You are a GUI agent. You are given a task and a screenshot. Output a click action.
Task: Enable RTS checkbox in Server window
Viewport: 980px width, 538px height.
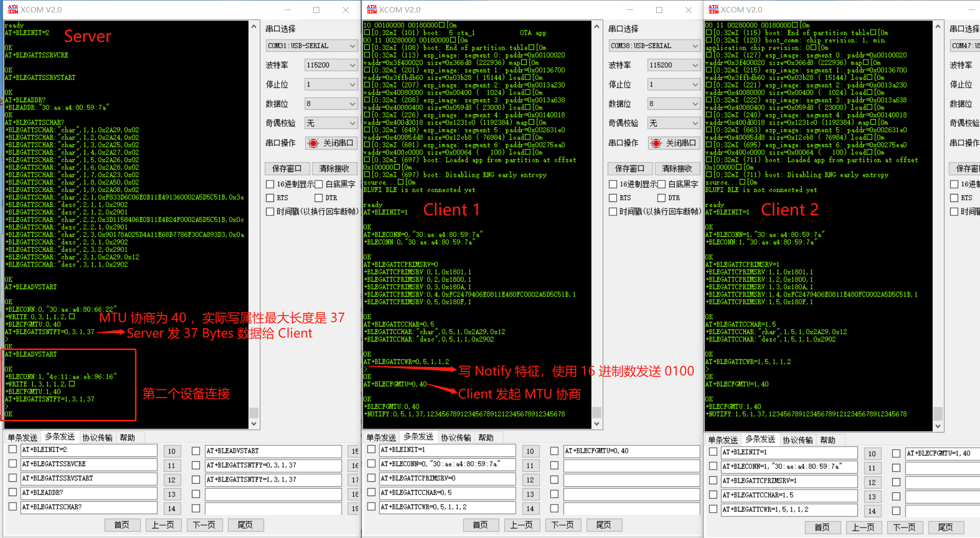[x=270, y=198]
